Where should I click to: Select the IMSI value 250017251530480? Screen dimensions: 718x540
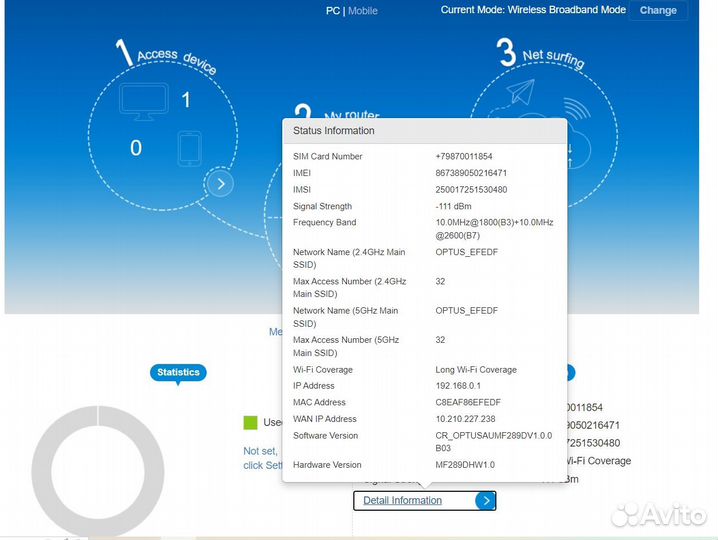(471, 190)
